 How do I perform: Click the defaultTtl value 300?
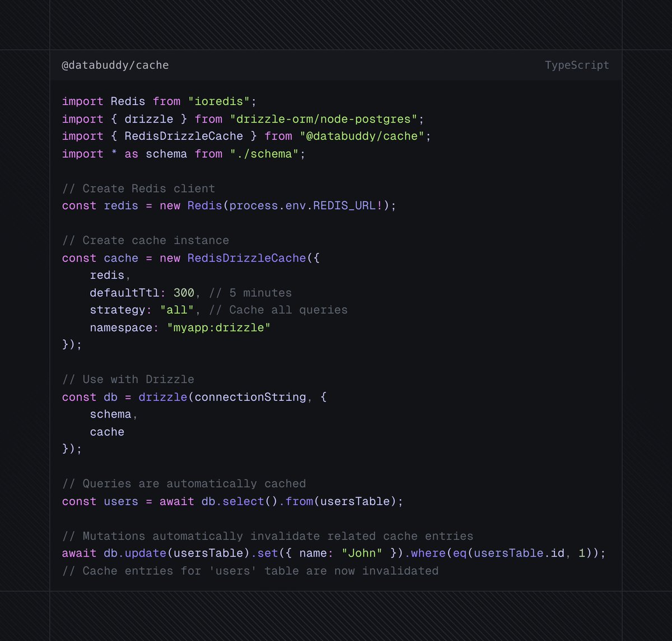pos(184,293)
